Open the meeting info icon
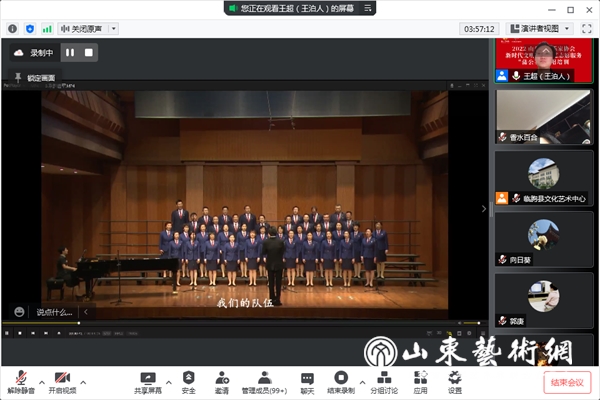This screenshot has height=400, width=600. 12,29
